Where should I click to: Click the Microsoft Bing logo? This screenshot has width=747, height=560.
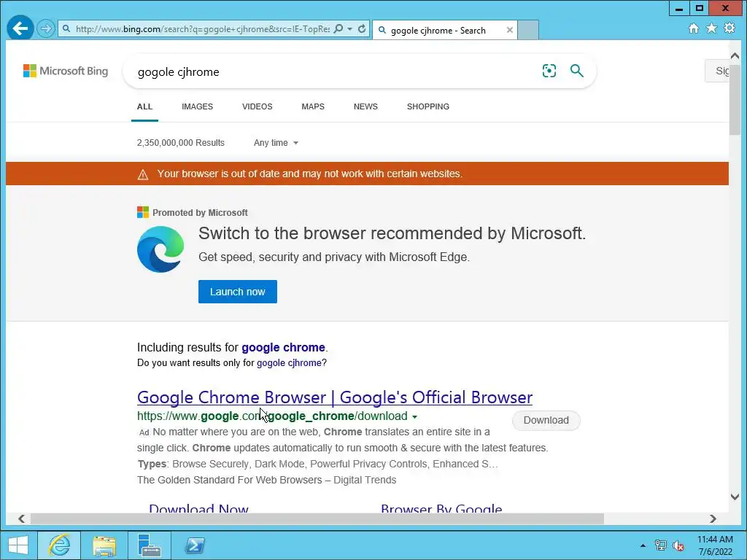point(66,71)
